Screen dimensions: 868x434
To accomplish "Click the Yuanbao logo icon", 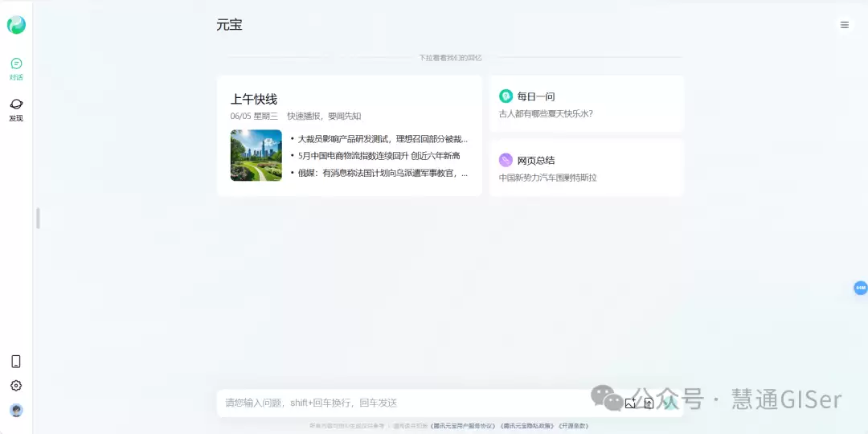I will point(16,25).
